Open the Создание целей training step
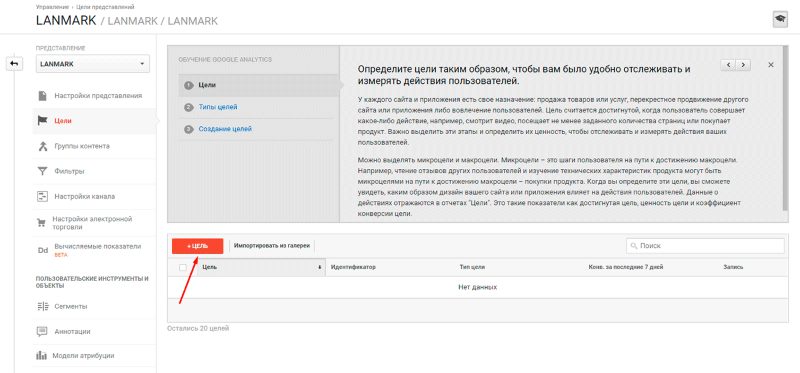Viewport: 800px width, 373px height. coord(225,129)
